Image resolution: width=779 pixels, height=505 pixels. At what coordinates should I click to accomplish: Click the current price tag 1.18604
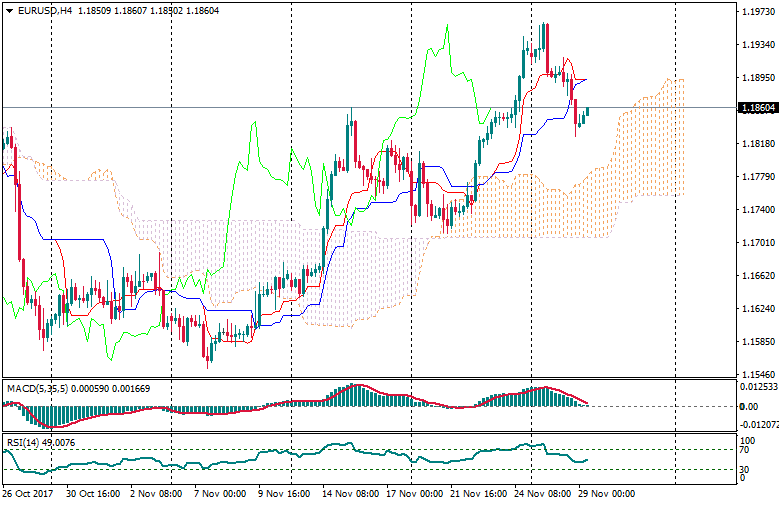[757, 107]
